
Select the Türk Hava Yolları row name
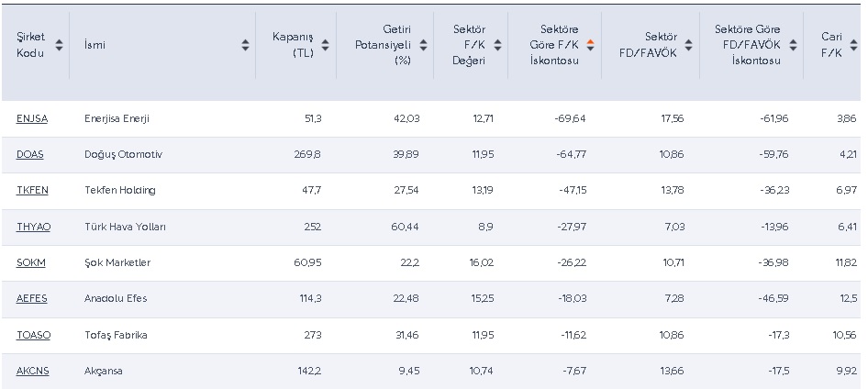pyautogui.click(x=125, y=227)
